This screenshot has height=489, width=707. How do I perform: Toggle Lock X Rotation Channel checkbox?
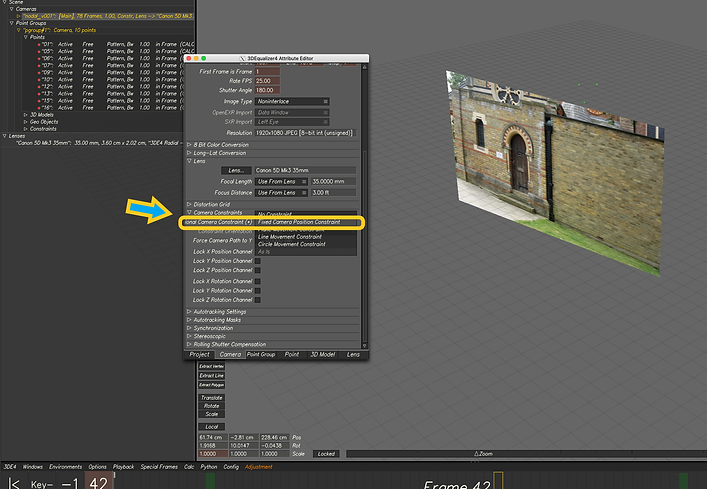coord(257,281)
